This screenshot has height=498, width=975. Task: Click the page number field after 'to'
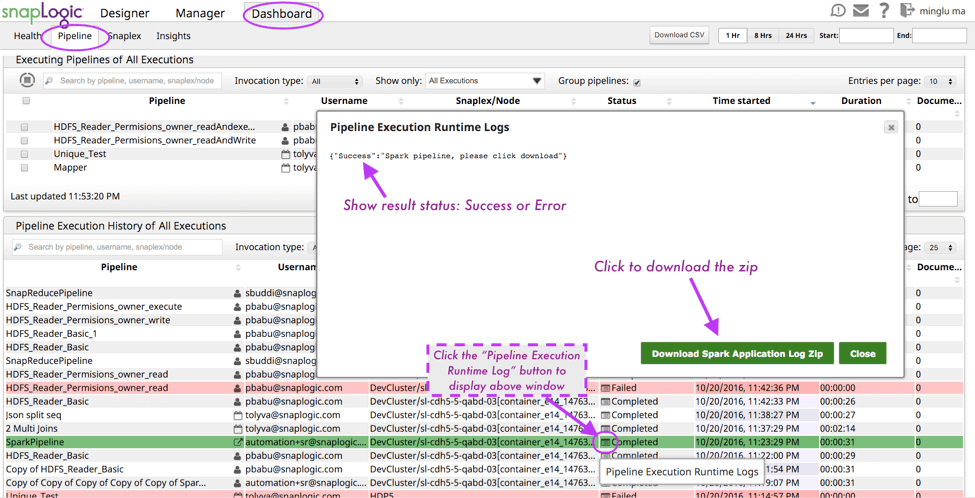(938, 199)
